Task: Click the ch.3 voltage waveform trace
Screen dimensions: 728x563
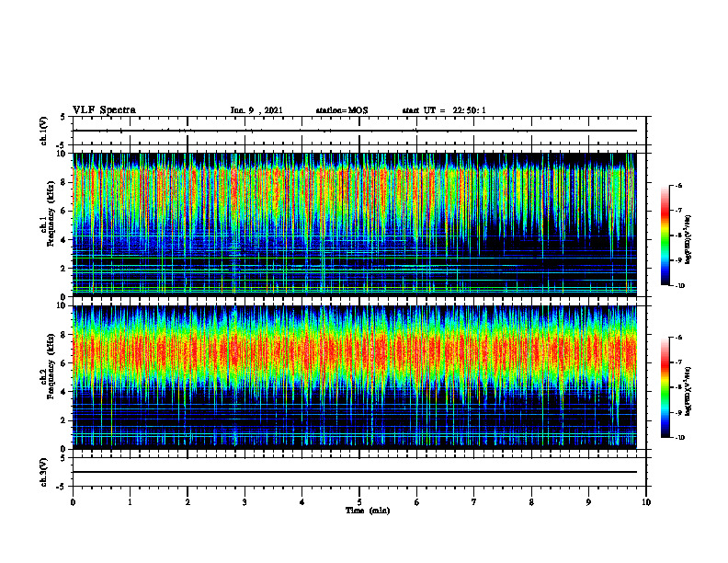Action: point(355,472)
